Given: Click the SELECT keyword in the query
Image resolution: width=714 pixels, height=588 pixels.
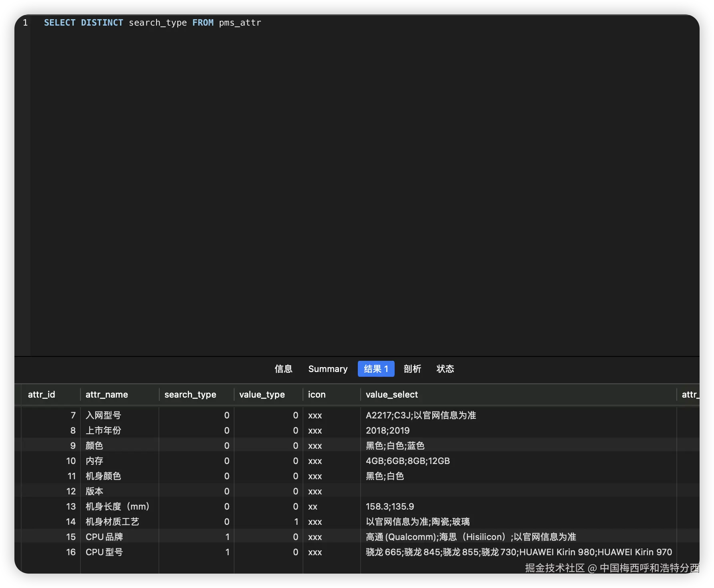Looking at the screenshot, I should (60, 23).
